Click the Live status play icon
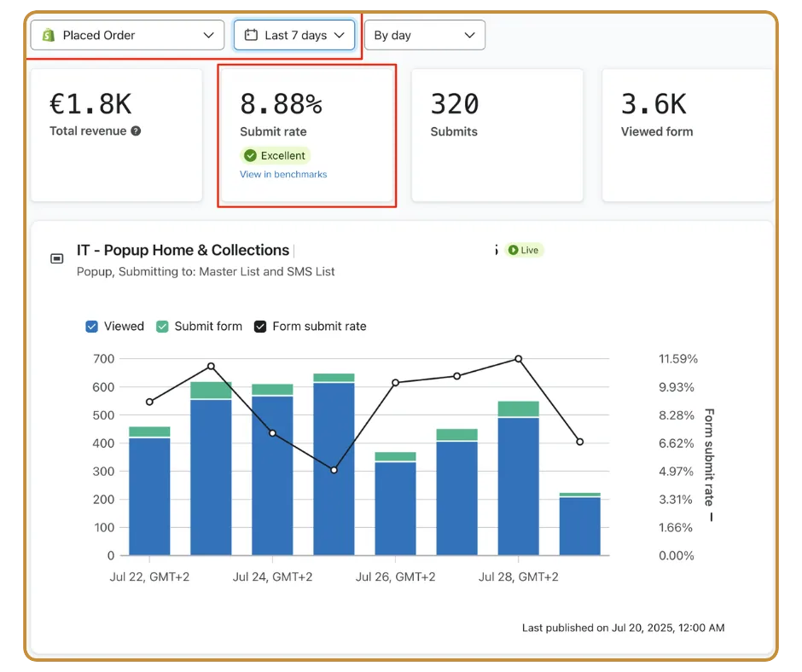 point(513,250)
